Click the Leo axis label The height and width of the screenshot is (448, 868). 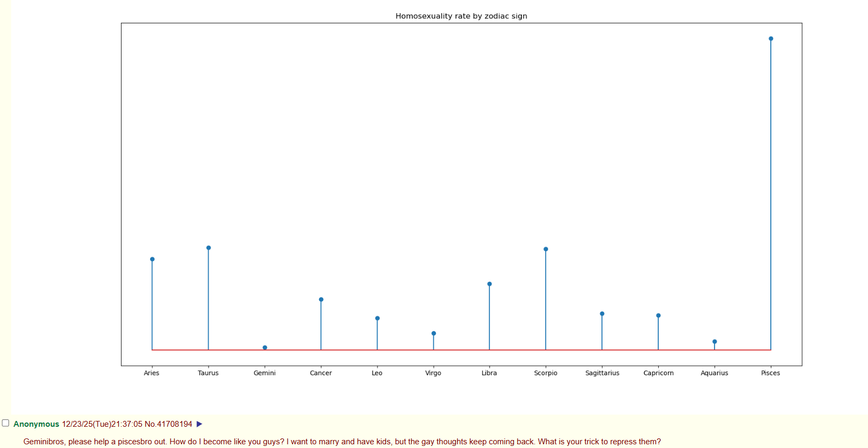coord(377,373)
